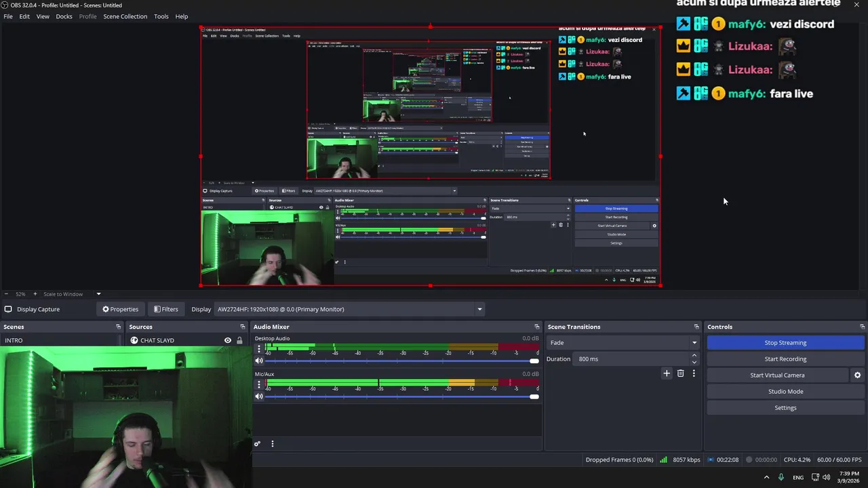Click the Desktop Audio volume slider

coord(403,361)
